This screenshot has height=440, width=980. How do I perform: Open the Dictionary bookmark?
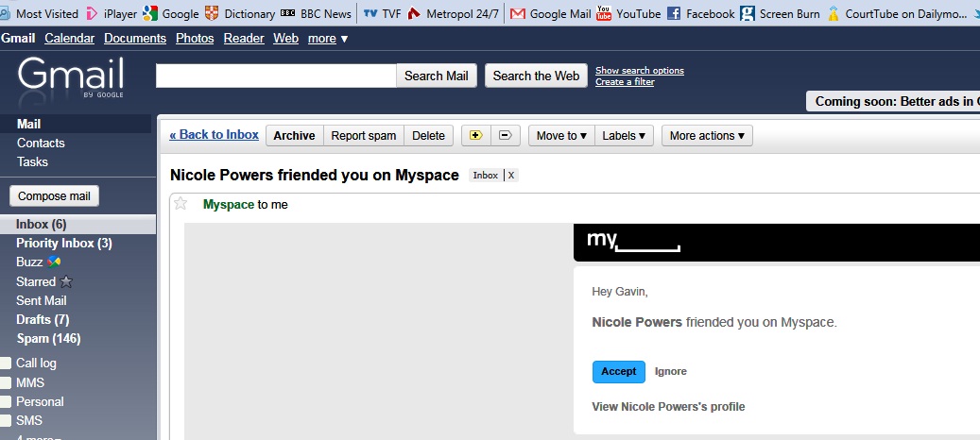[240, 13]
